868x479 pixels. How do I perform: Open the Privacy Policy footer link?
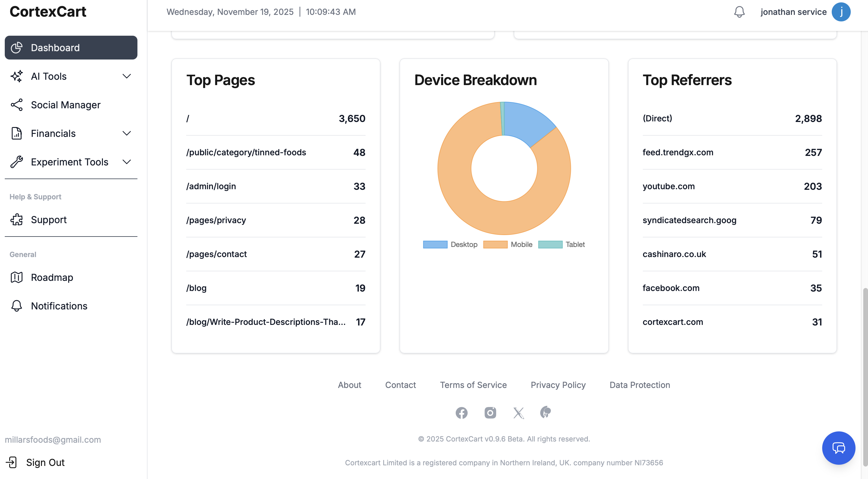[x=558, y=385]
